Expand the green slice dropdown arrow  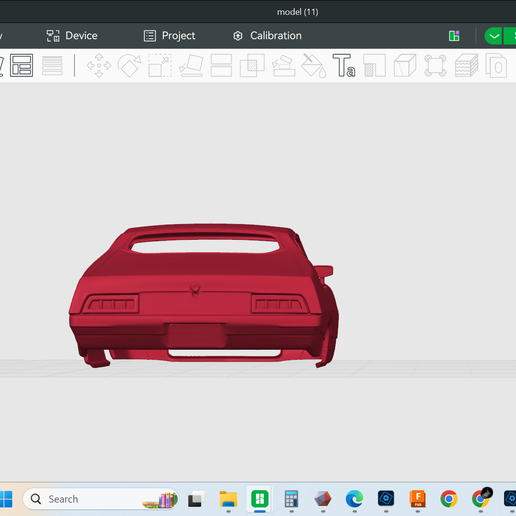coord(494,36)
